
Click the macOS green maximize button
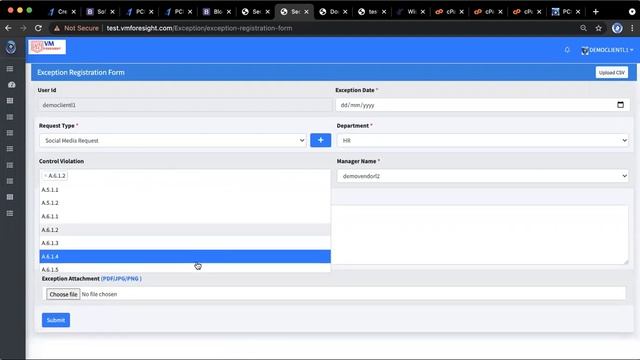29,10
